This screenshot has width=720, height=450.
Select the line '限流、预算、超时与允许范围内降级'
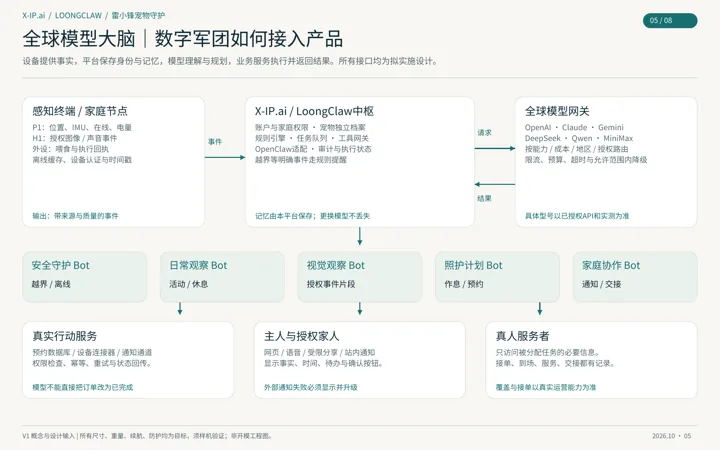point(586,160)
